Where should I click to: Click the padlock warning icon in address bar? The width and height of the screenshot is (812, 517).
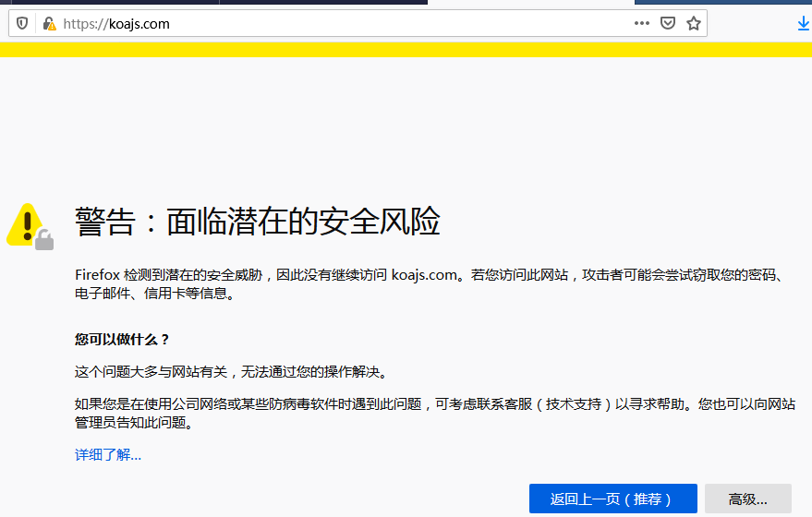coord(48,23)
